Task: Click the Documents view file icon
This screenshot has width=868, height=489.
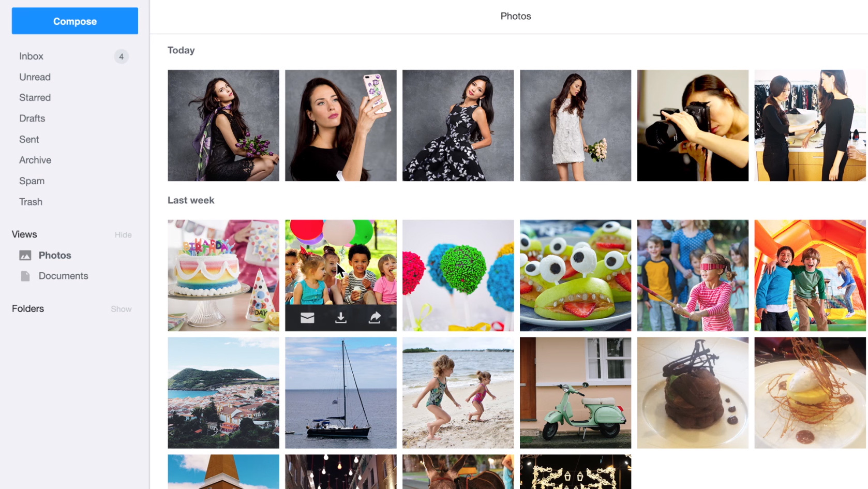Action: pos(25,276)
